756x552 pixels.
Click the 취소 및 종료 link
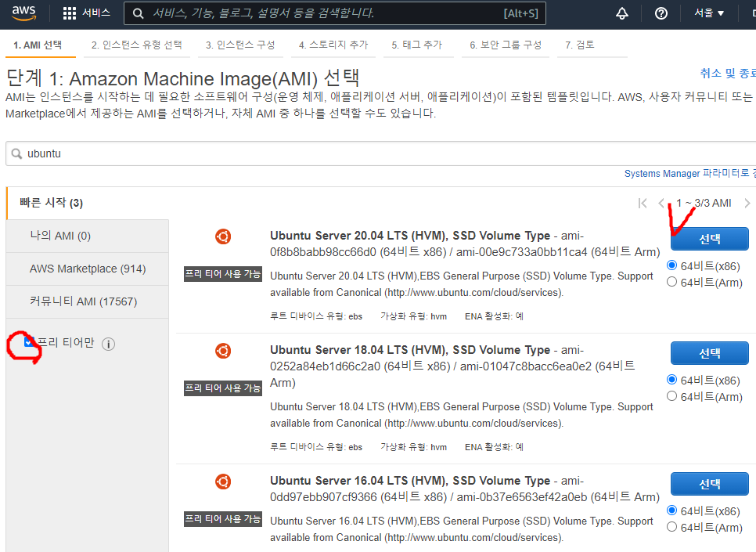click(x=728, y=74)
